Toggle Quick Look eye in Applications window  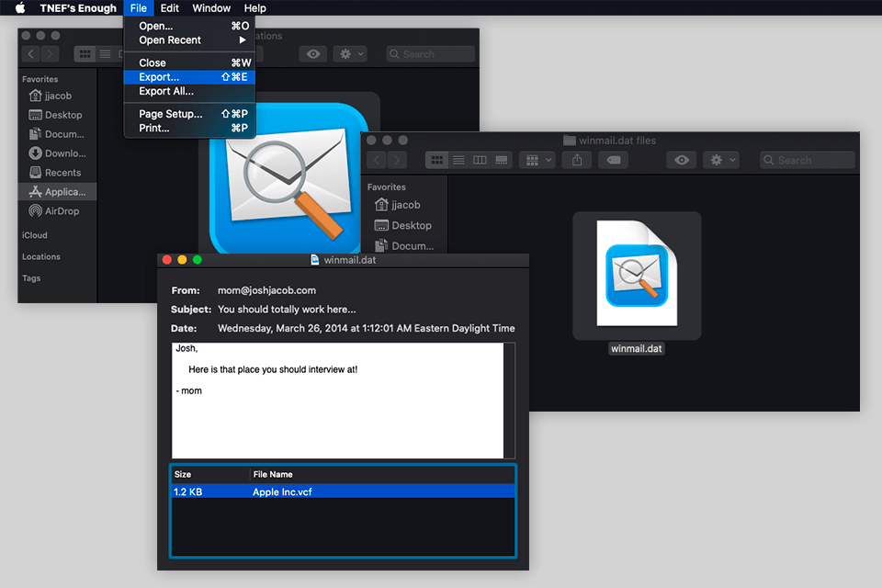(x=313, y=54)
